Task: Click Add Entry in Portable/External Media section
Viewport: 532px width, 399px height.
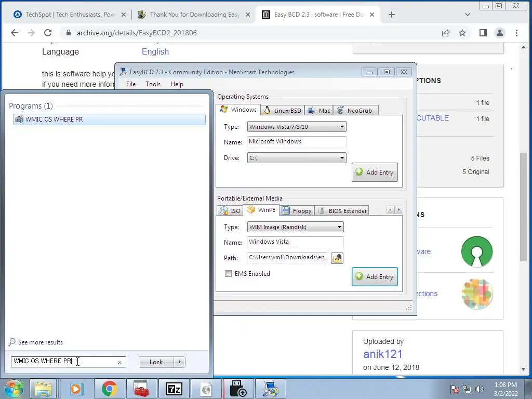Action: pos(375,276)
